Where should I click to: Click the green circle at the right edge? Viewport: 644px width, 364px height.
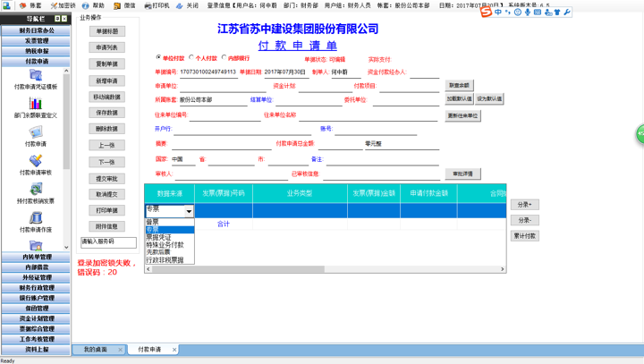(x=640, y=134)
